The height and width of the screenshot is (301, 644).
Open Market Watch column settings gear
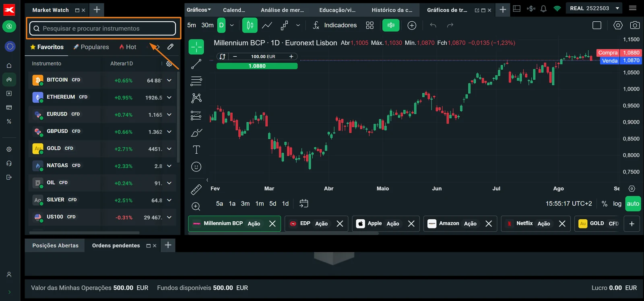click(169, 64)
